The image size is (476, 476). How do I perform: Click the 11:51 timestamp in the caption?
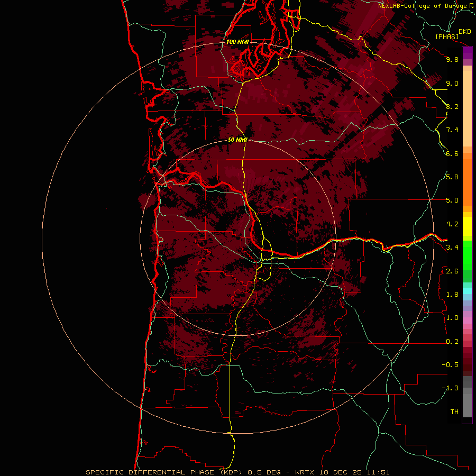pos(378,472)
